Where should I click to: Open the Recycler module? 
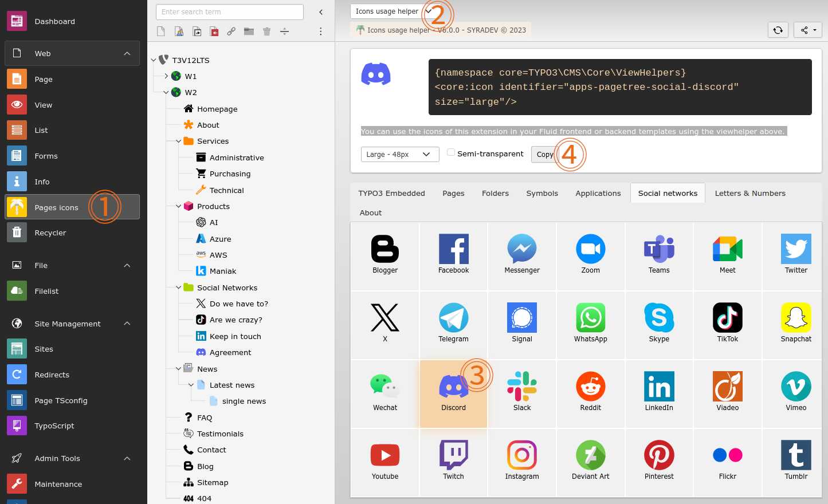[72, 233]
